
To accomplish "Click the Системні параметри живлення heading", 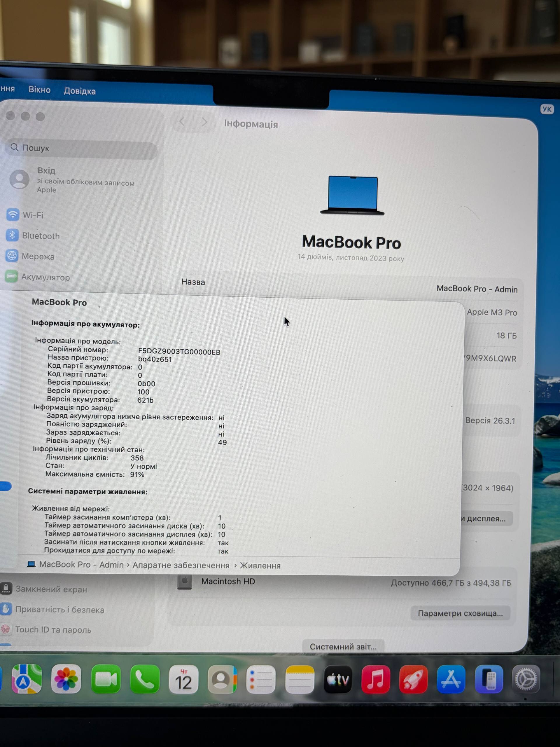I will click(88, 491).
